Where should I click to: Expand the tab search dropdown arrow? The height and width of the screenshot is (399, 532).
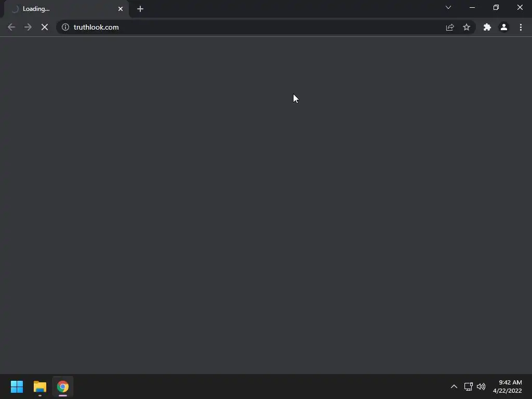click(448, 7)
